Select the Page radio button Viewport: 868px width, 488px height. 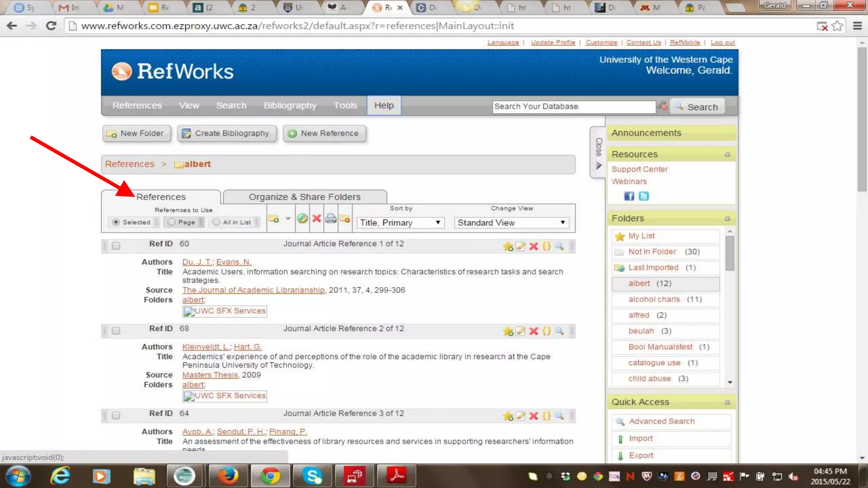pyautogui.click(x=171, y=222)
